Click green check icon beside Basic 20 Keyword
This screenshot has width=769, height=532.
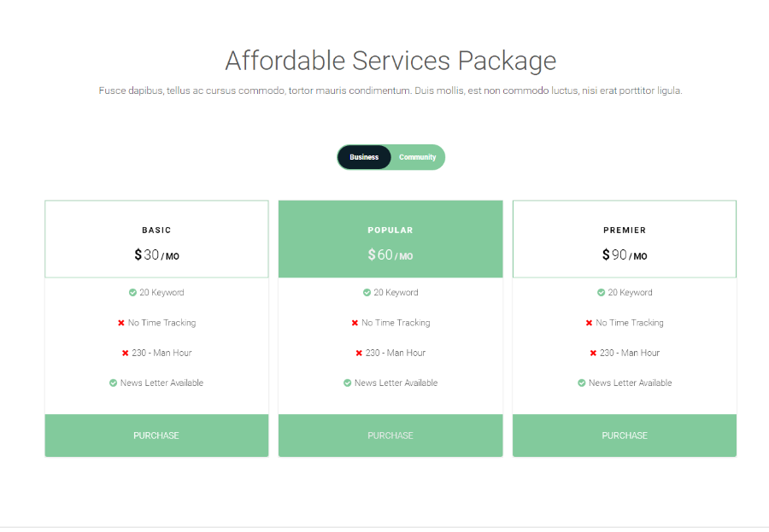tap(132, 293)
